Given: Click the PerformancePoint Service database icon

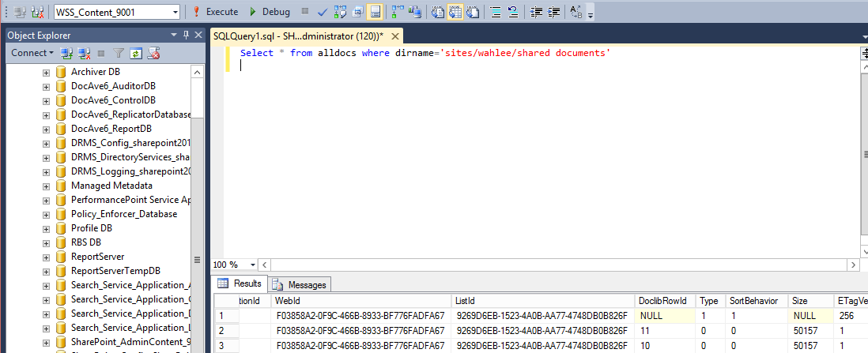Looking at the screenshot, I should point(60,200).
